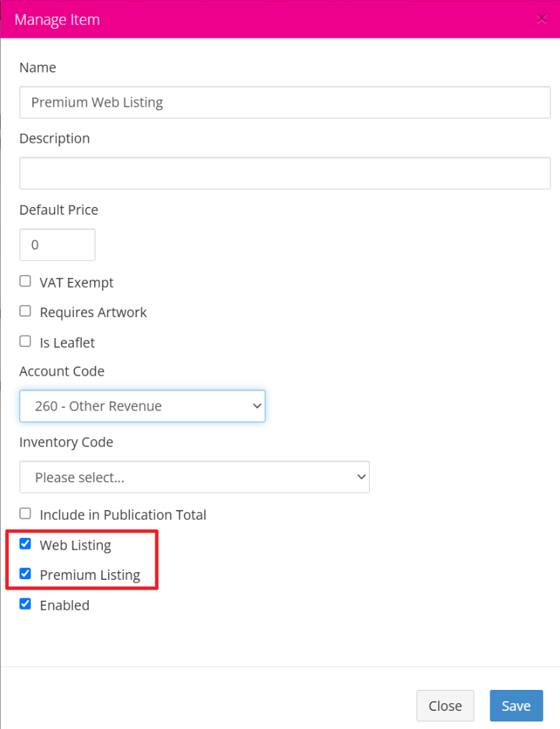Image resolution: width=560 pixels, height=729 pixels.
Task: Click the Close button
Action: coord(445,706)
